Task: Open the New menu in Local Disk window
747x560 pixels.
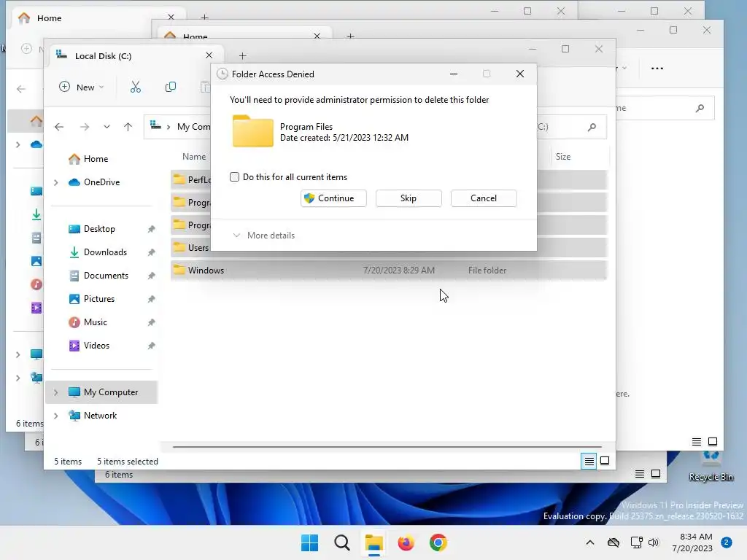Action: coord(82,87)
